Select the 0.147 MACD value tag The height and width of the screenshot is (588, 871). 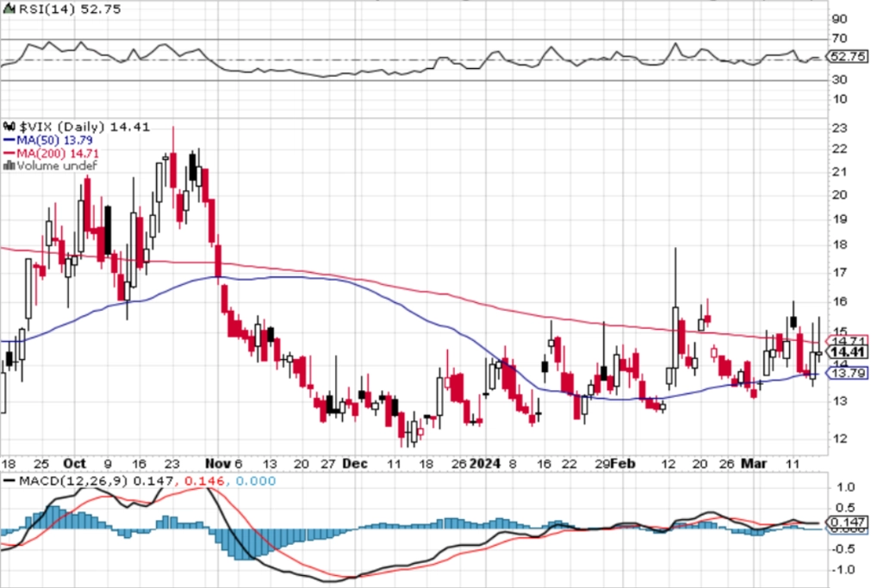(848, 522)
